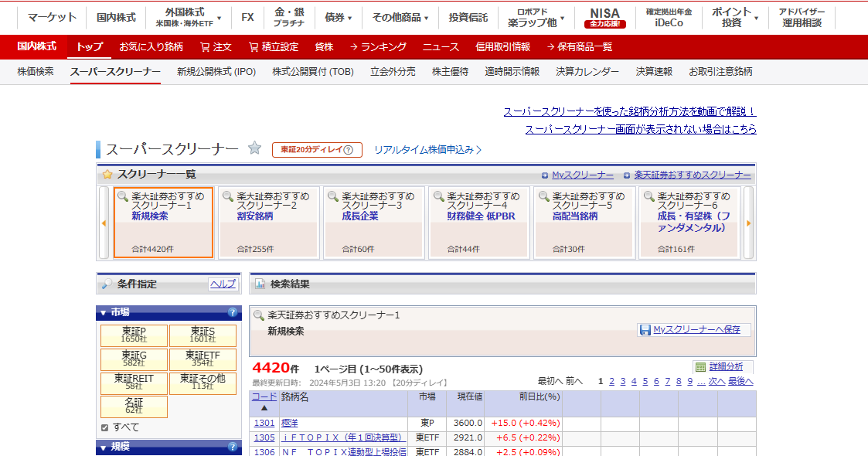868x456 pixels.
Task: Toggle the 東証G market filter
Action: click(x=134, y=359)
